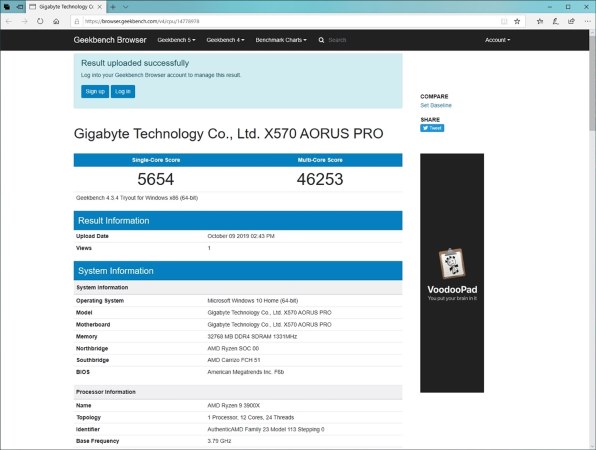The width and height of the screenshot is (596, 450).
Task: Open the Benchmark Charts dropdown
Action: pos(281,40)
